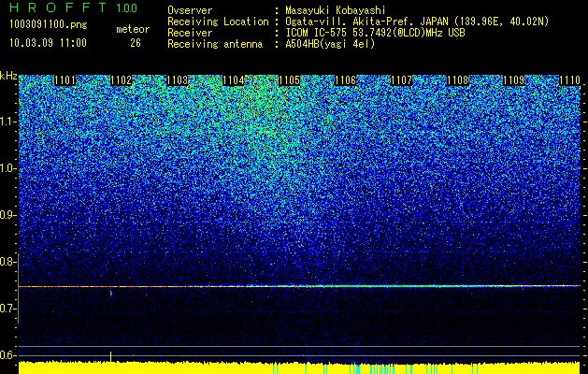Select the filename 1003091100.png

click(x=49, y=25)
